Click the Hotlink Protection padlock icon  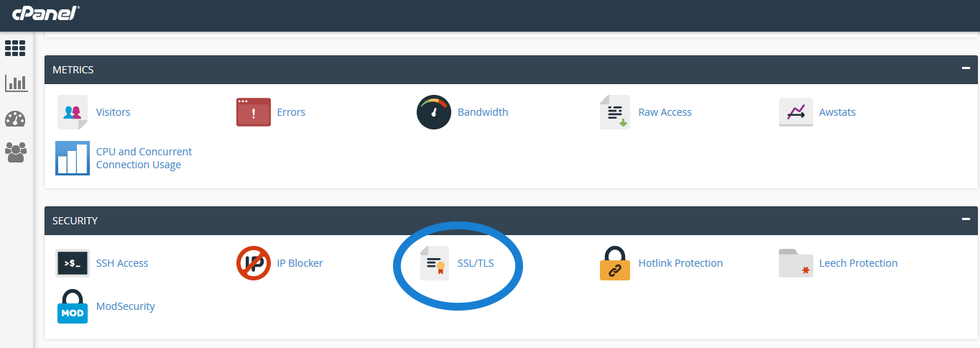(x=614, y=263)
